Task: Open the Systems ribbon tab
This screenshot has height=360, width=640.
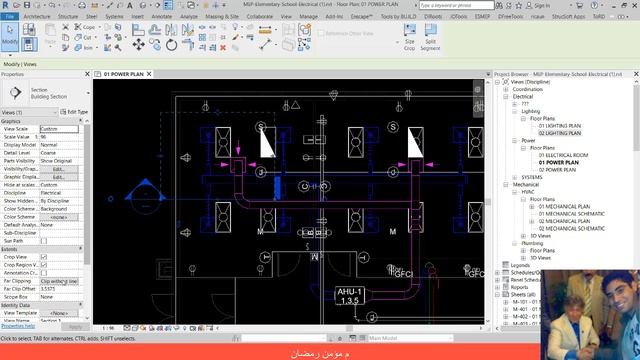Action: (x=114, y=16)
